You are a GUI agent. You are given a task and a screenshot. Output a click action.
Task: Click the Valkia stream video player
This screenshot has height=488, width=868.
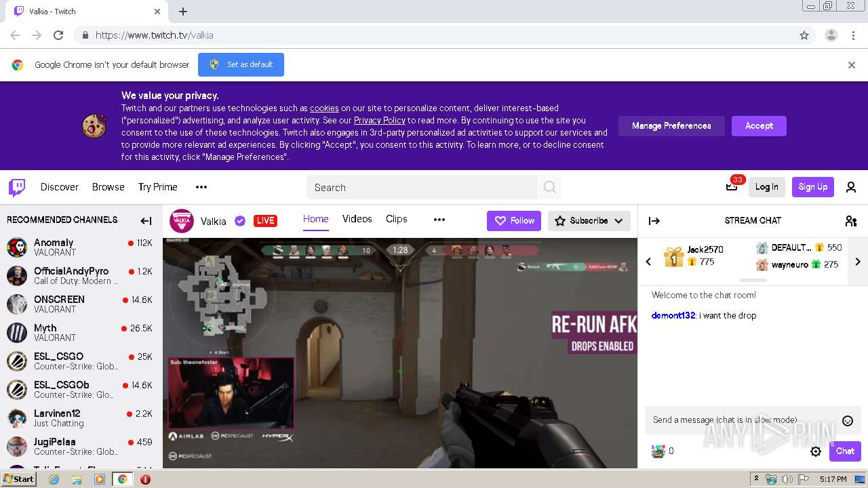point(400,352)
